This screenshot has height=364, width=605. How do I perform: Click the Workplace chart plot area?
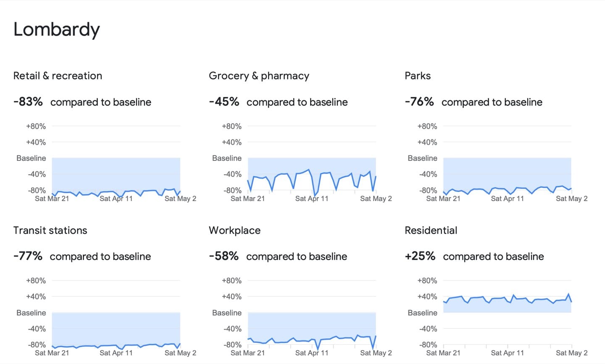coord(312,329)
